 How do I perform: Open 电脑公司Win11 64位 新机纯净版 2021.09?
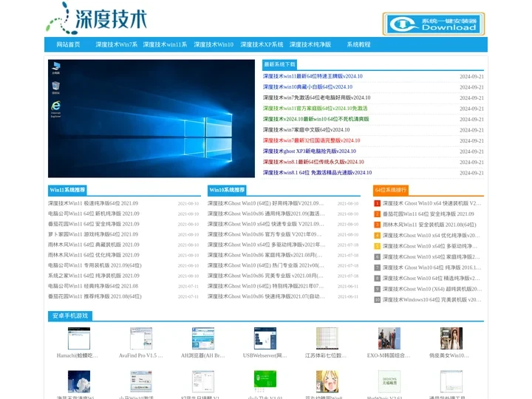click(x=94, y=214)
